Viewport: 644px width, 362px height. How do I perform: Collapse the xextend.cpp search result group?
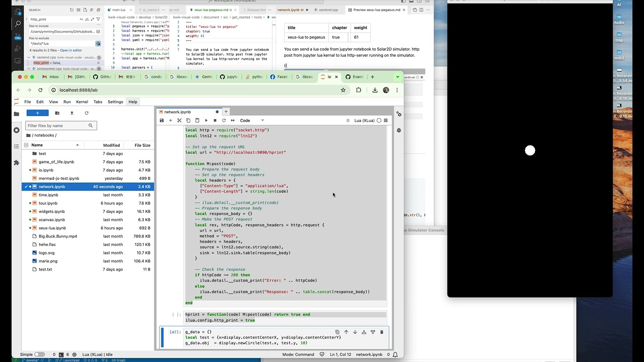pyautogui.click(x=29, y=57)
